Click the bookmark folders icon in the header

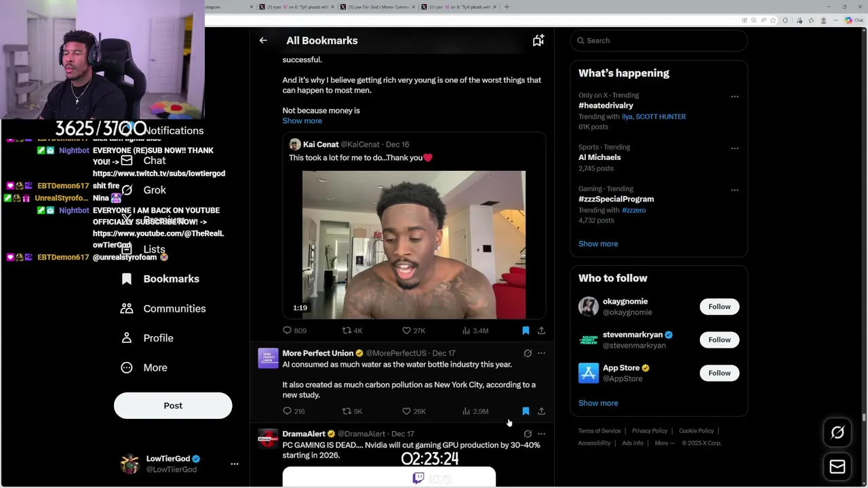(538, 41)
